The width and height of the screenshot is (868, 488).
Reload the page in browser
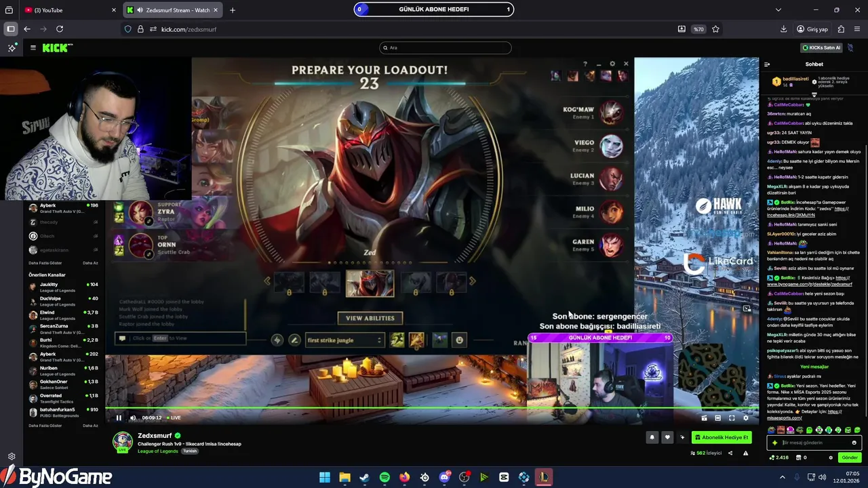(60, 29)
